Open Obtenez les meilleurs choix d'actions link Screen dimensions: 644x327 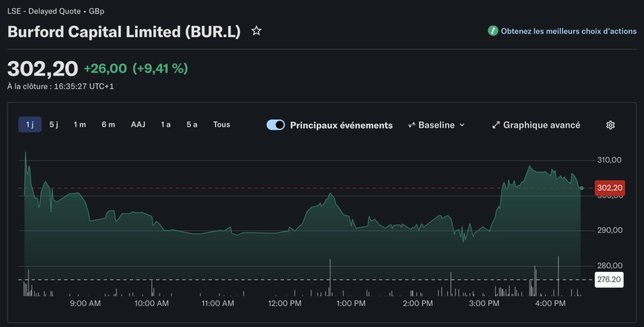point(569,31)
